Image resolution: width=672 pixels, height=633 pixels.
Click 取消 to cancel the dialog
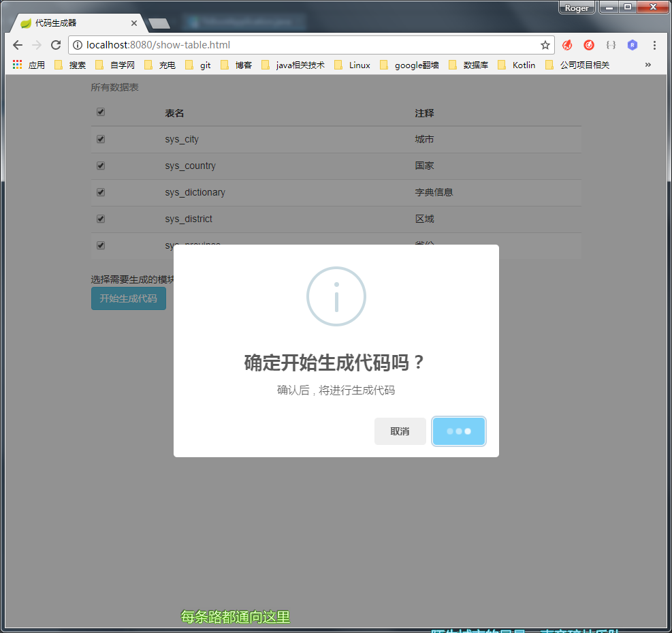(x=400, y=431)
